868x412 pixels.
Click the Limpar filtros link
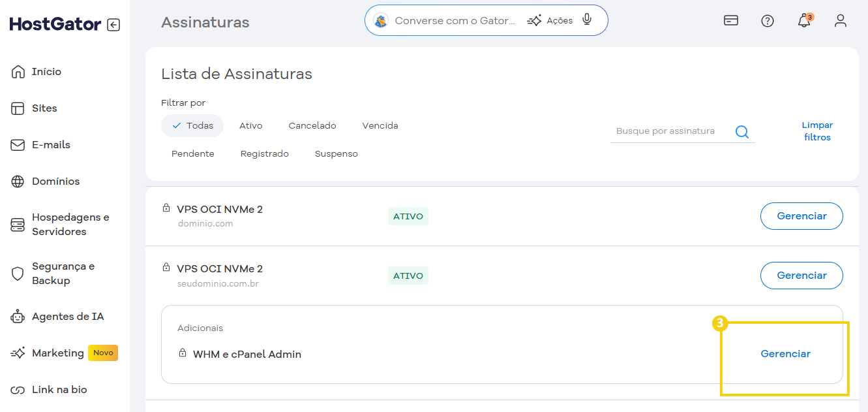pos(817,131)
